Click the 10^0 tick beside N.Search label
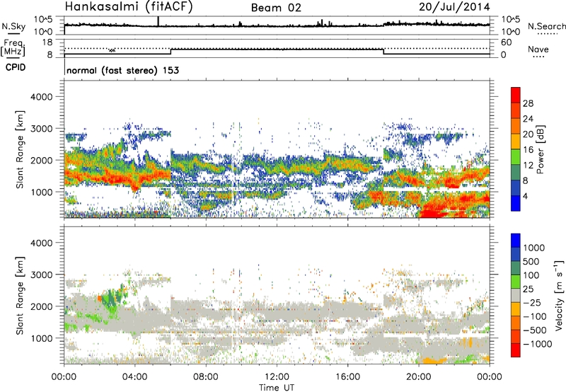Screen dimensions: 566x392 pos(510,32)
